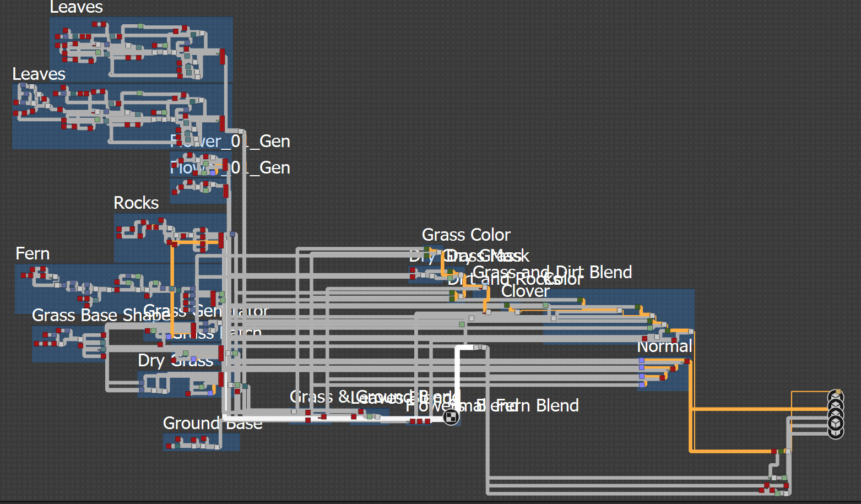Select the Fern frame title

(33, 254)
